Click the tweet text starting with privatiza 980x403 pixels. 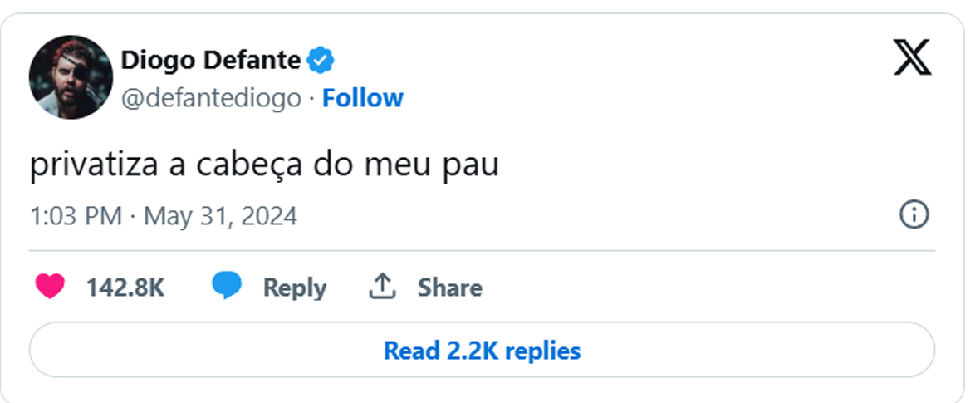[264, 166]
